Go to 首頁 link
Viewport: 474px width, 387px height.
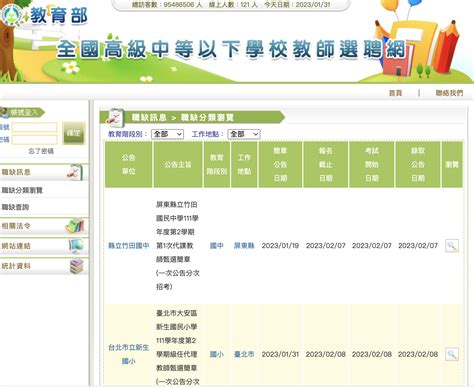coord(395,93)
